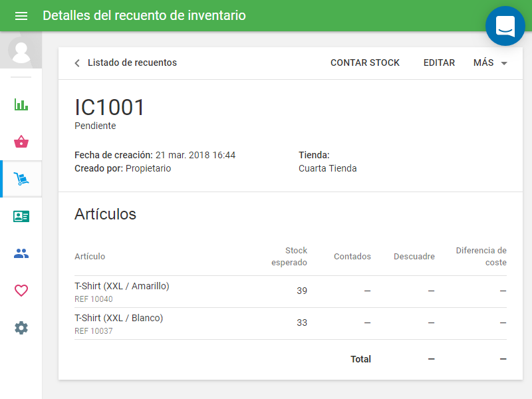The height and width of the screenshot is (399, 532).
Task: Launch the support chat bubble
Action: [x=505, y=26]
